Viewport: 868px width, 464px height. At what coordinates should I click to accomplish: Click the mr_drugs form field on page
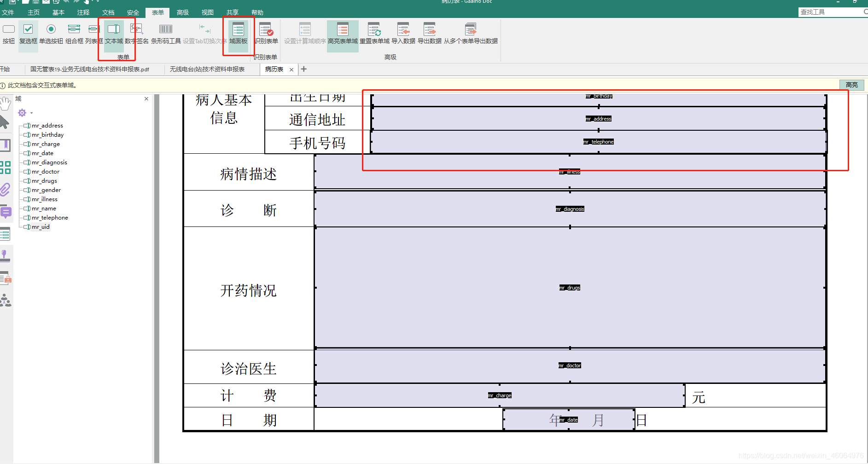click(570, 288)
